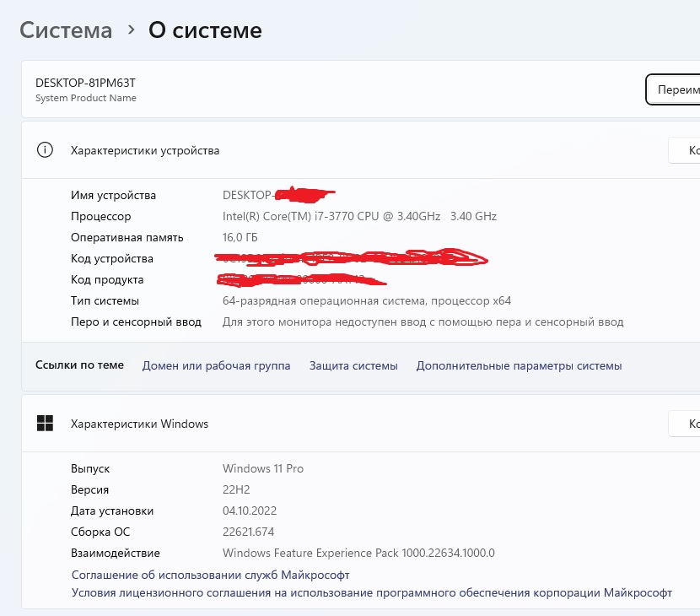Open Дополнительные параметры системы link
This screenshot has height=616, width=700.
click(x=520, y=366)
